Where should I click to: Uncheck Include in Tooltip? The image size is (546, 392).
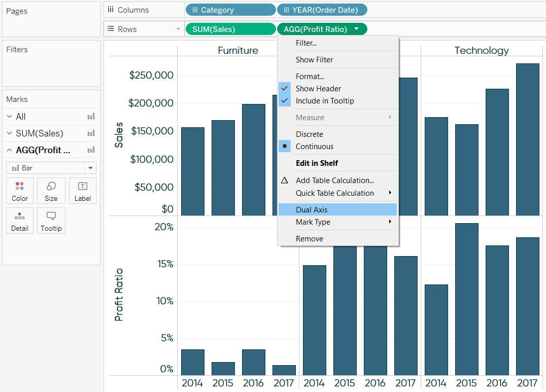pyautogui.click(x=285, y=100)
